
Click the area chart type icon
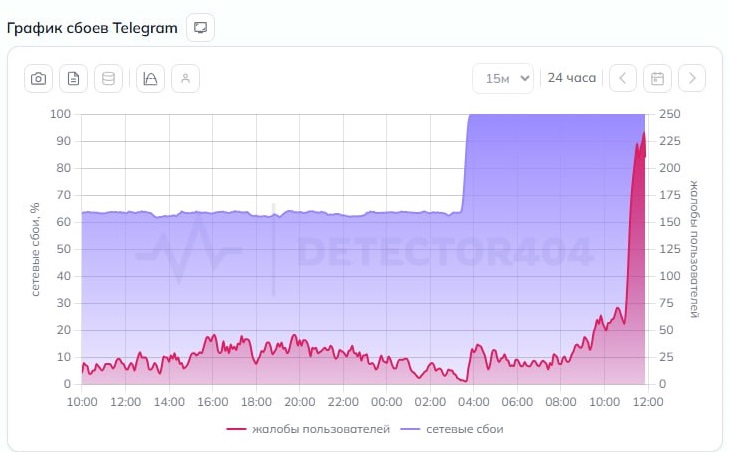point(150,78)
